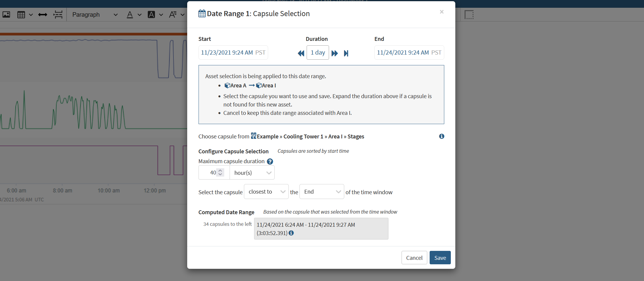Viewport: 644px width, 281px height.
Task: Jump the date range to now
Action: click(x=346, y=53)
